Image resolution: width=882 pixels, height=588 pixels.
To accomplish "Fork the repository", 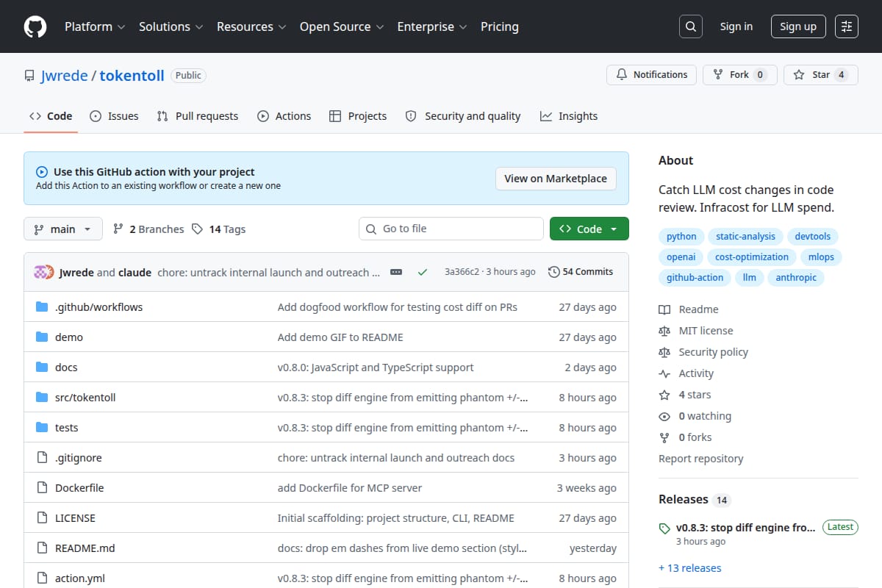I will tap(740, 75).
